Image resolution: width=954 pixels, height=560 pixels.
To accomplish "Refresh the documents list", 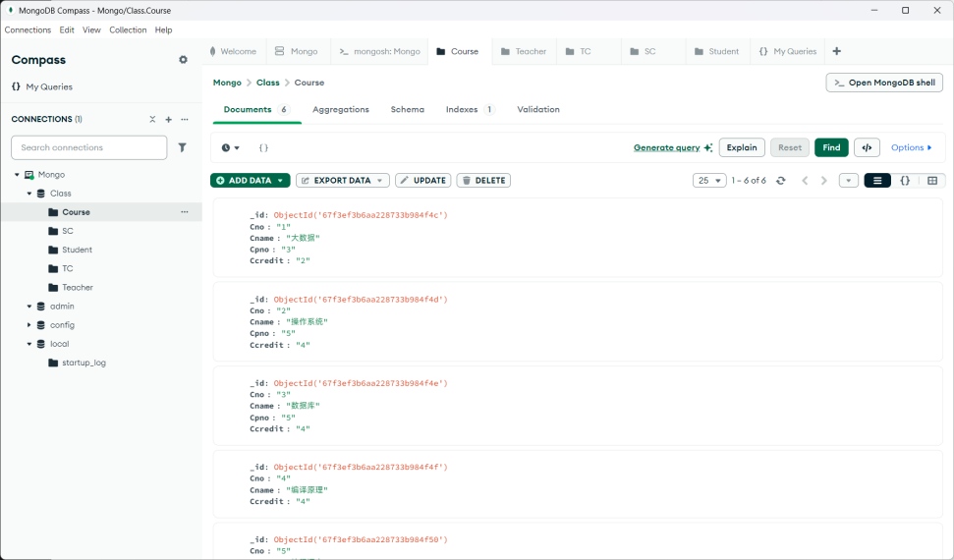I will (781, 181).
